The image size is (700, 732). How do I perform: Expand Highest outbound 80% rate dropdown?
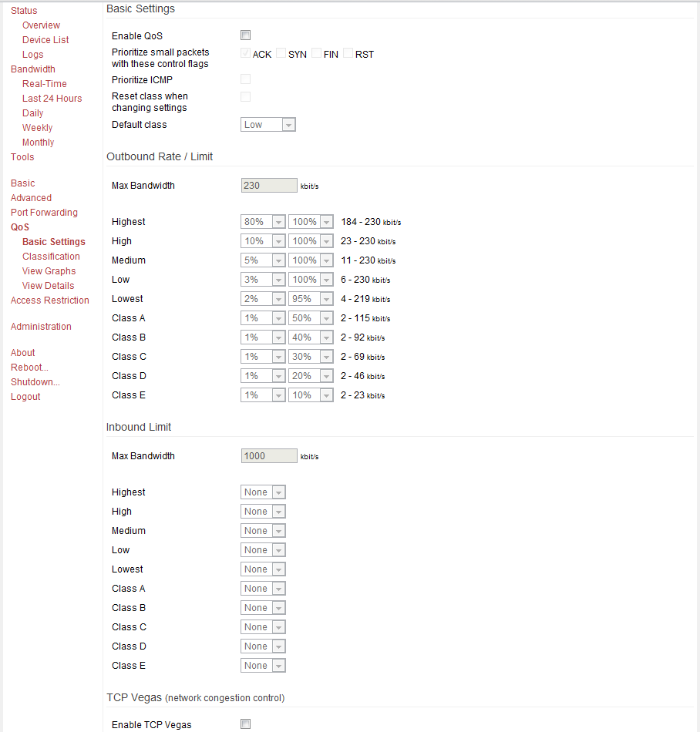(x=263, y=222)
